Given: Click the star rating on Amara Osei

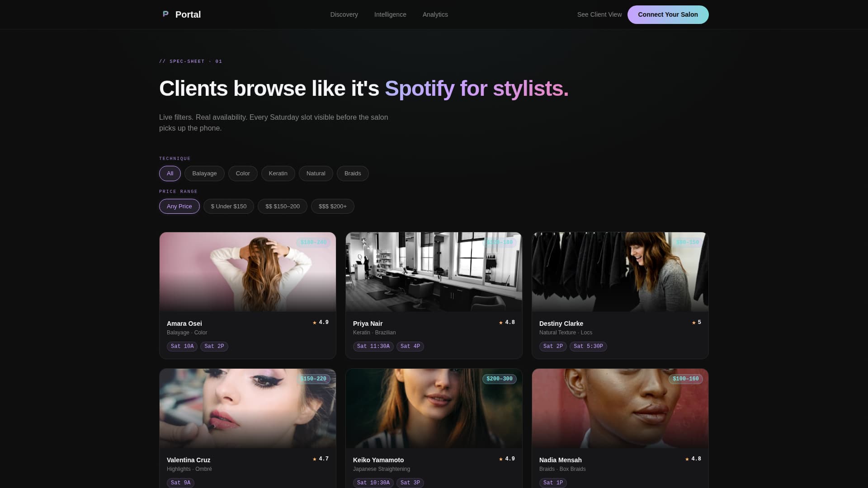Looking at the screenshot, I should (321, 323).
